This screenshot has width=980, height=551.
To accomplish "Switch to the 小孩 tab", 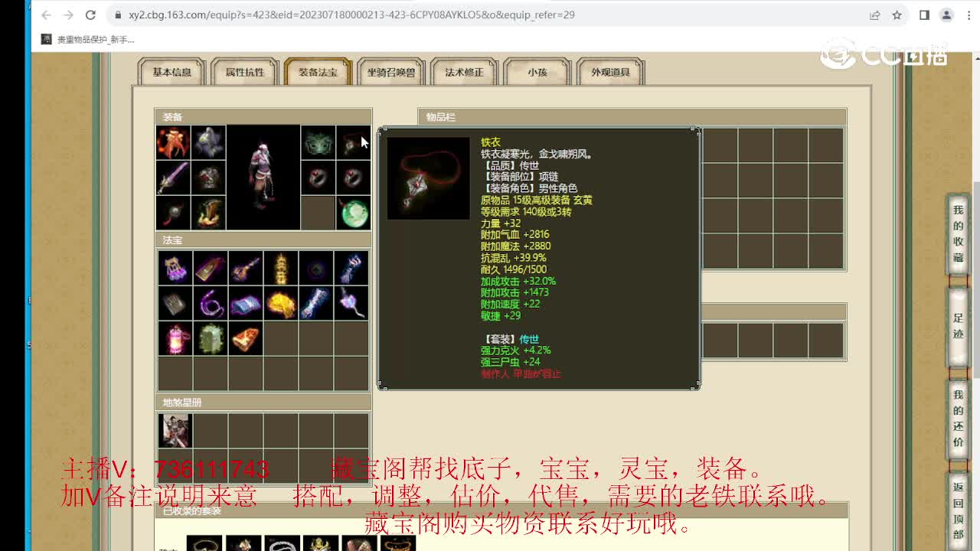I will click(x=537, y=72).
